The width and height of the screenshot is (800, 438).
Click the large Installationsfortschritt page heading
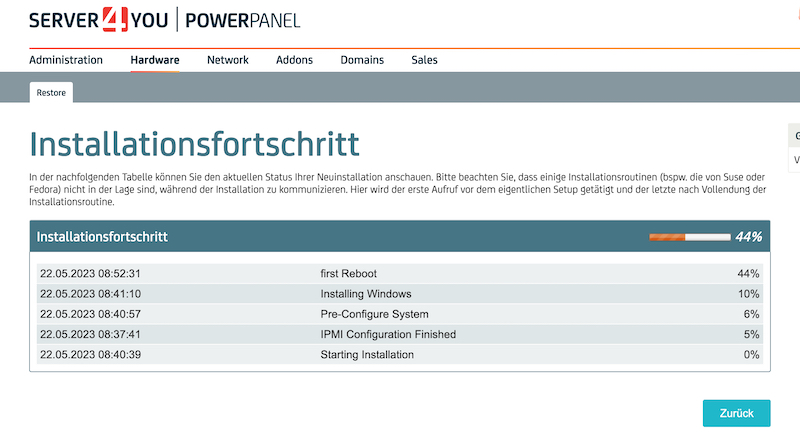pyautogui.click(x=194, y=143)
